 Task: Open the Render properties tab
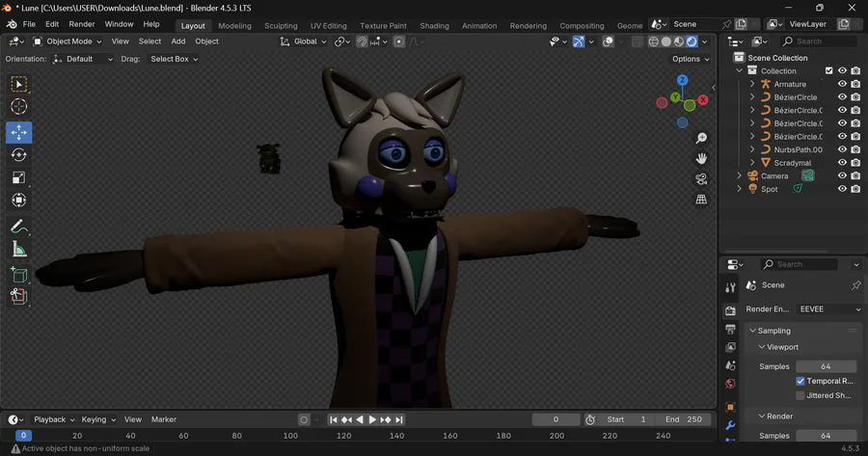click(x=731, y=311)
